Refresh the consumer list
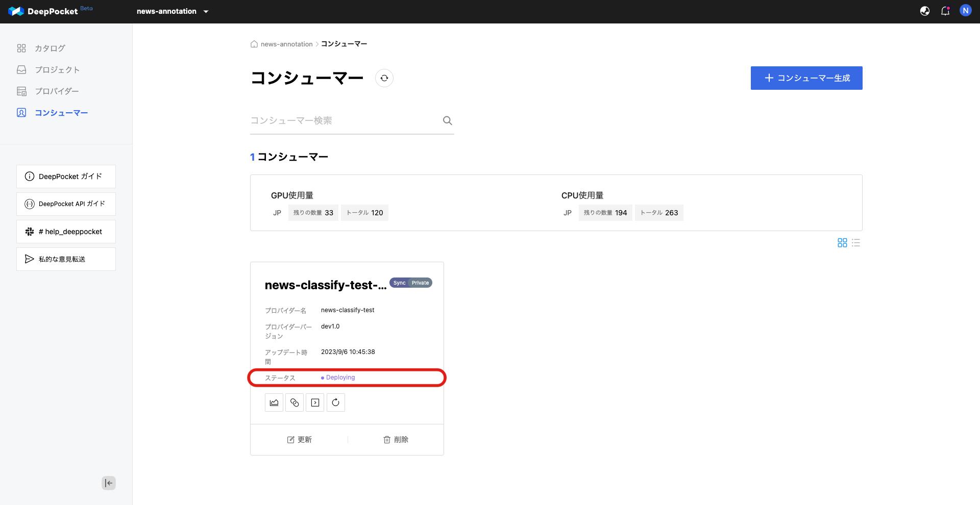 (x=384, y=78)
